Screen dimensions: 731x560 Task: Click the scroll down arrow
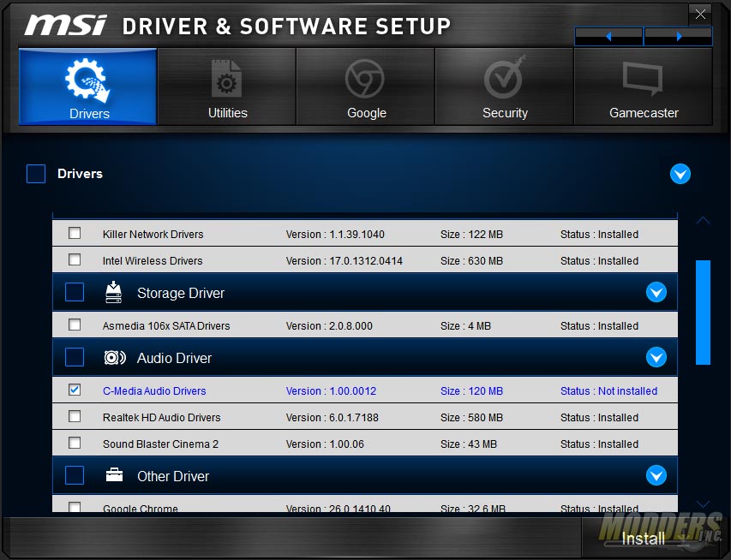coord(703,504)
